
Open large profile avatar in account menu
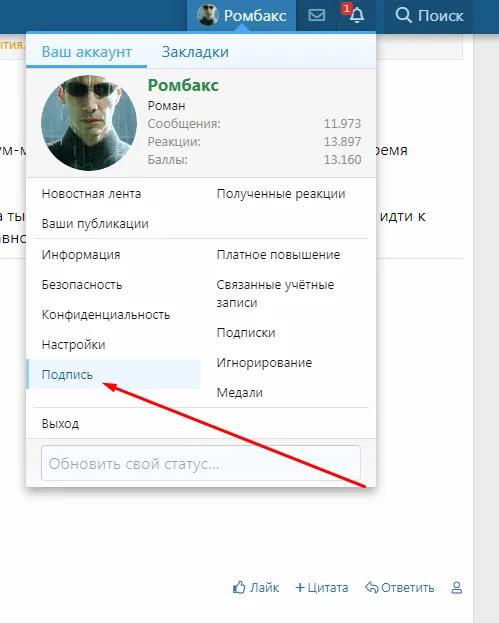89,123
